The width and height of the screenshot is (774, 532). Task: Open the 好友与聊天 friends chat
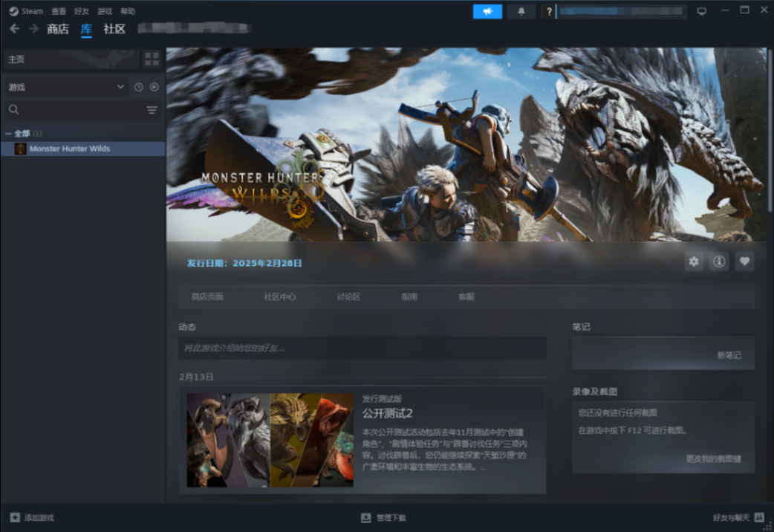click(x=738, y=518)
